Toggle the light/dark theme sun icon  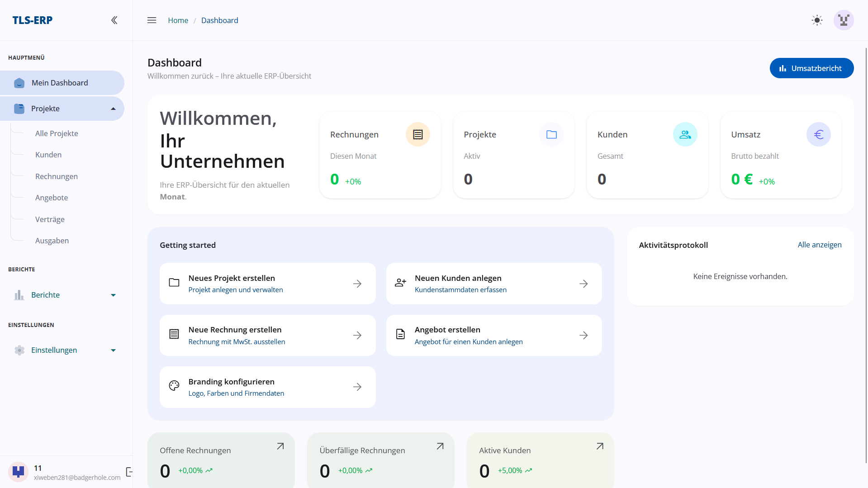817,20
